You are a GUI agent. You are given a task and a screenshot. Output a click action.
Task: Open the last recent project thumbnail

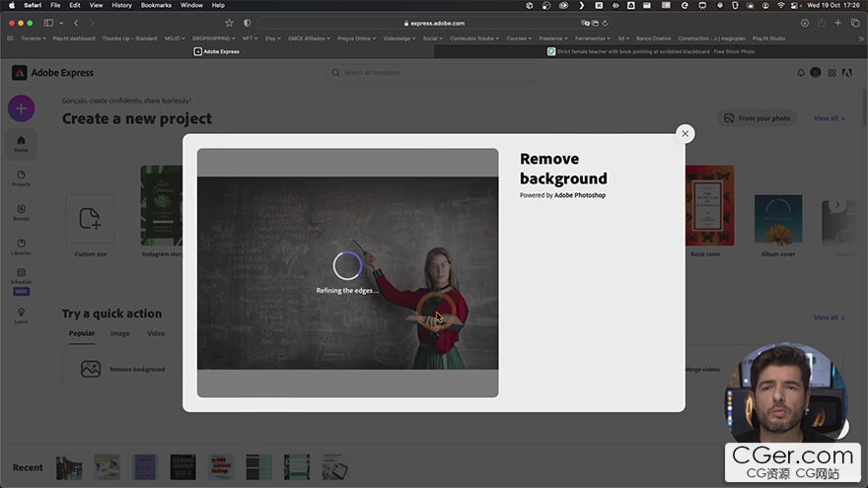(x=335, y=467)
